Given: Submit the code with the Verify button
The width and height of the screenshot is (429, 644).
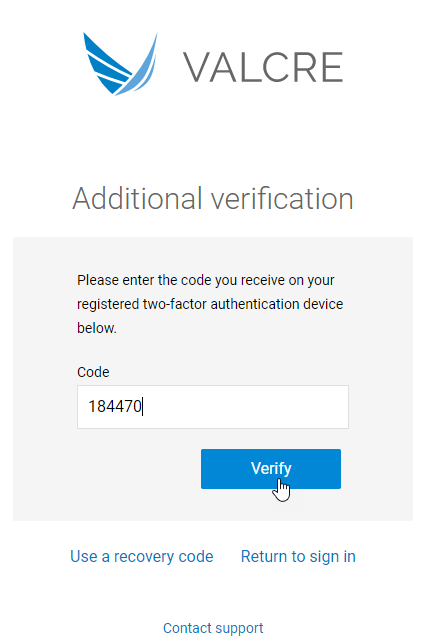Looking at the screenshot, I should 271,469.
